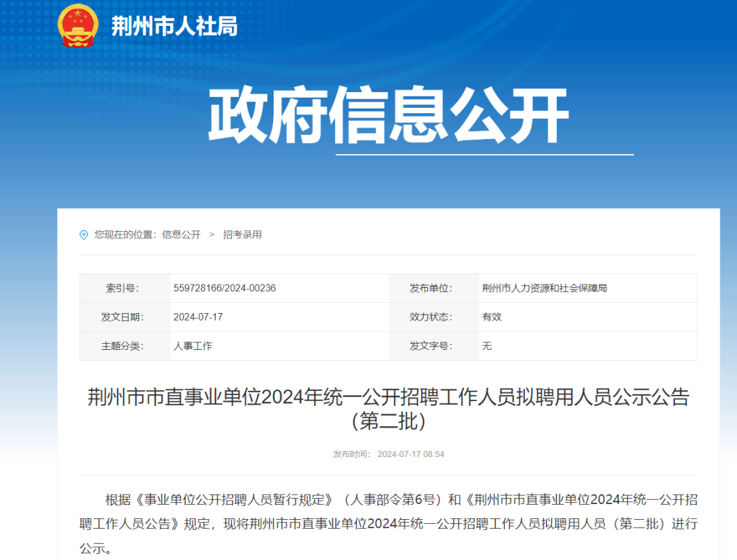737x560 pixels.
Task: Open the 荆州市人社局 site title
Action: (175, 26)
